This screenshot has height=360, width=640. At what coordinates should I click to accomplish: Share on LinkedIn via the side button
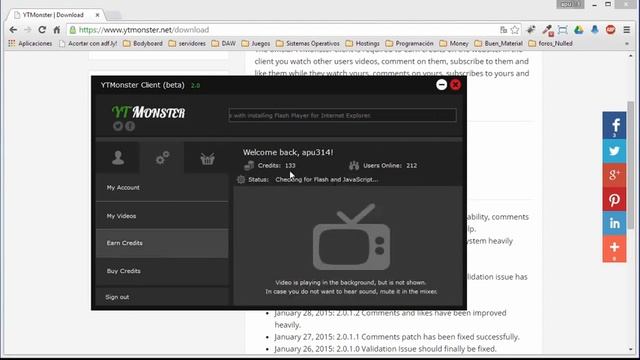tap(614, 223)
